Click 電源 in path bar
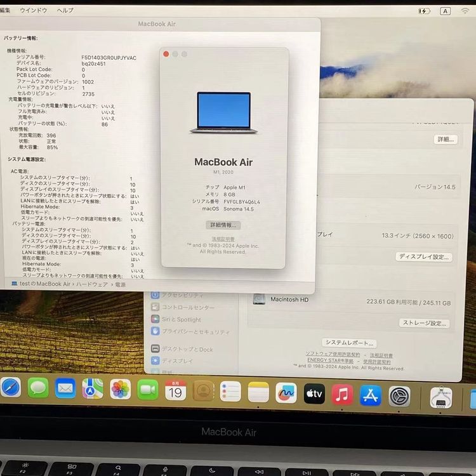476x476 pixels. (x=120, y=285)
